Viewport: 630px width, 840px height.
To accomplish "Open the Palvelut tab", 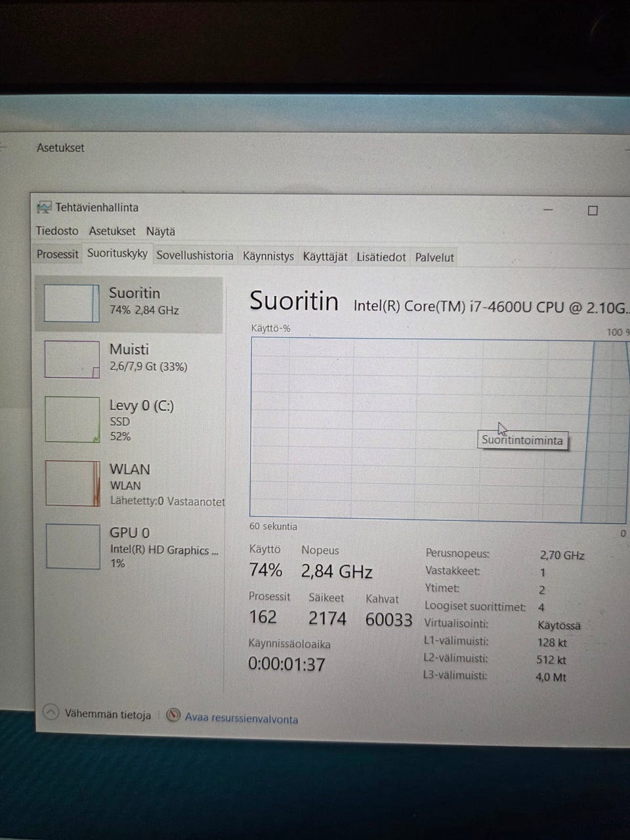I will pyautogui.click(x=434, y=258).
